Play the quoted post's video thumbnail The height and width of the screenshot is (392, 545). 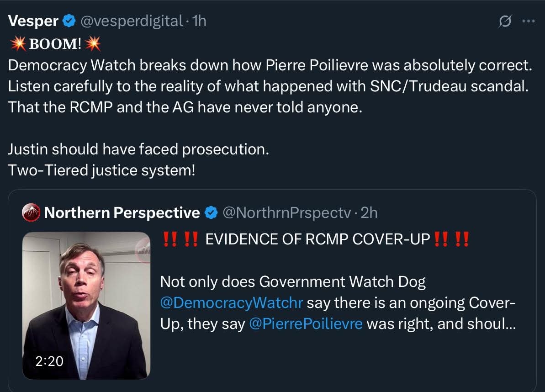click(x=86, y=305)
